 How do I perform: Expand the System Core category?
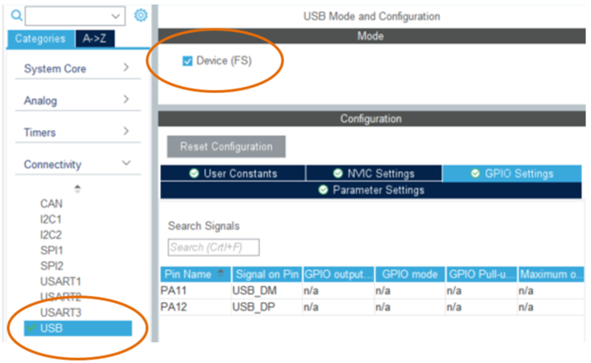[78, 69]
